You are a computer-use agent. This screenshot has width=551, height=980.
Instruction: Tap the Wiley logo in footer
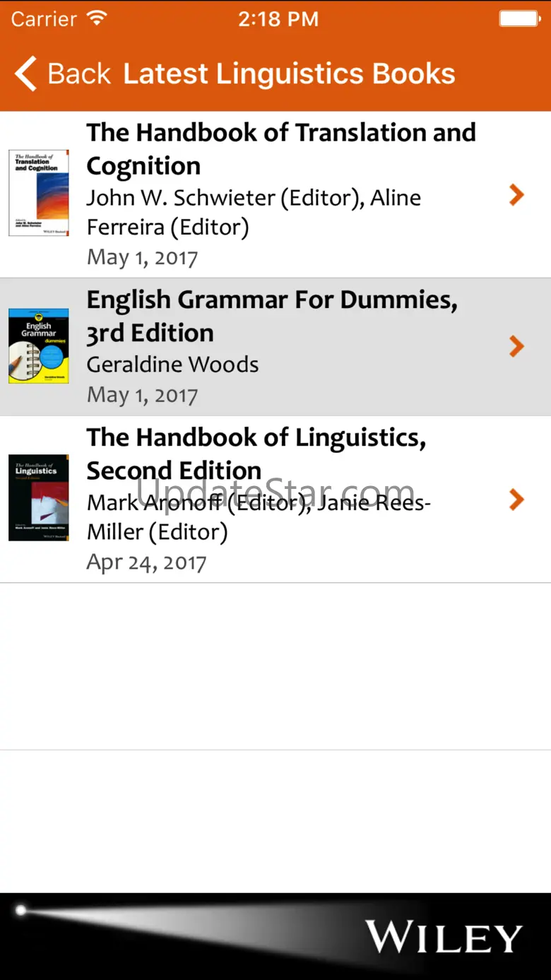click(444, 938)
